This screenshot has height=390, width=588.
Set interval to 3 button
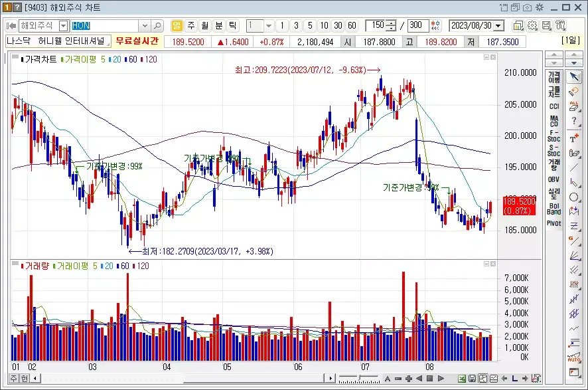click(296, 25)
